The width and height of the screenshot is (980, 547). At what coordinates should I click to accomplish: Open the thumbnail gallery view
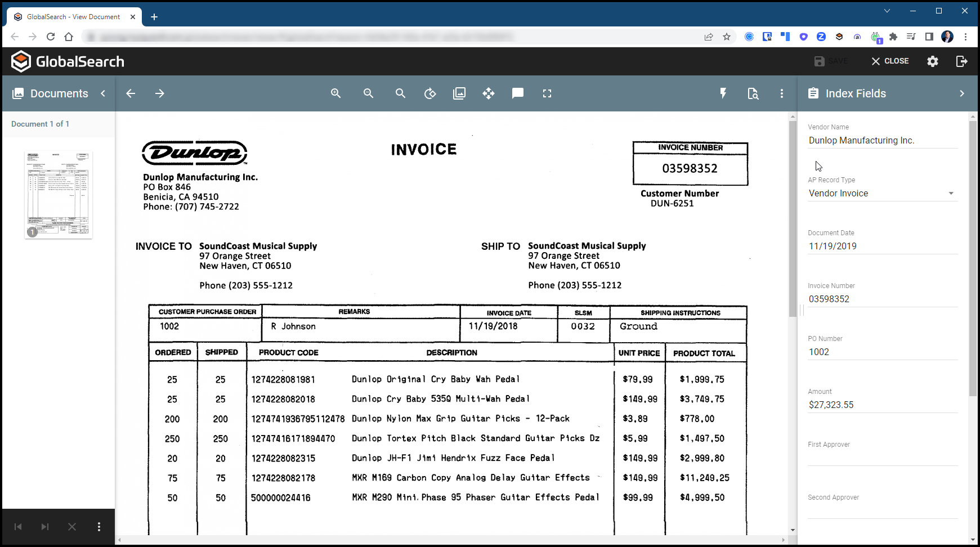[x=459, y=93]
